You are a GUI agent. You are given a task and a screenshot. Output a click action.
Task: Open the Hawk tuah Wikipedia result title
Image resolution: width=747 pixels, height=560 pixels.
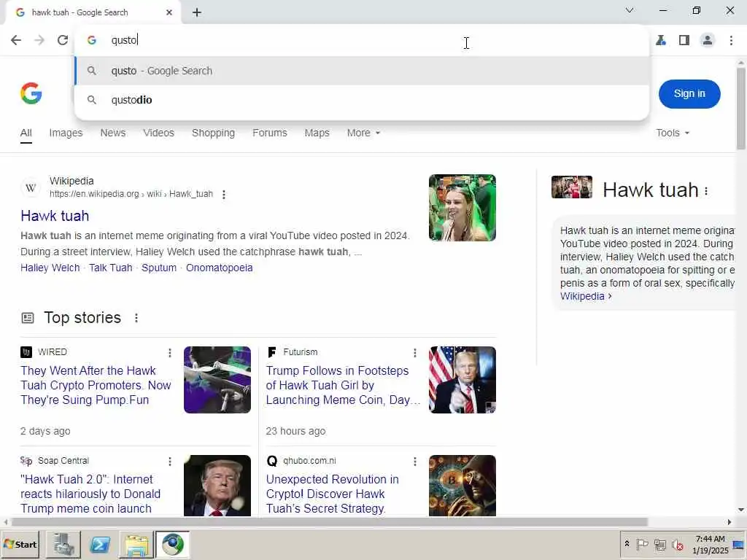(x=55, y=216)
